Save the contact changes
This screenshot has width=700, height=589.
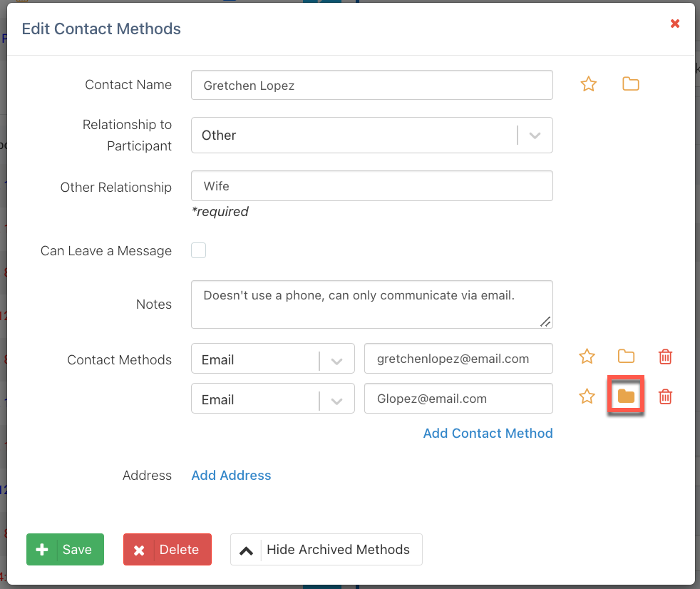pos(65,550)
